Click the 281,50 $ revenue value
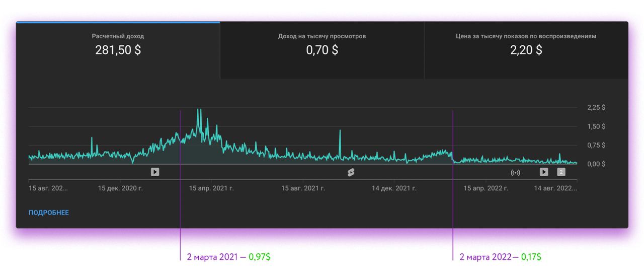644x277 pixels. 118,50
